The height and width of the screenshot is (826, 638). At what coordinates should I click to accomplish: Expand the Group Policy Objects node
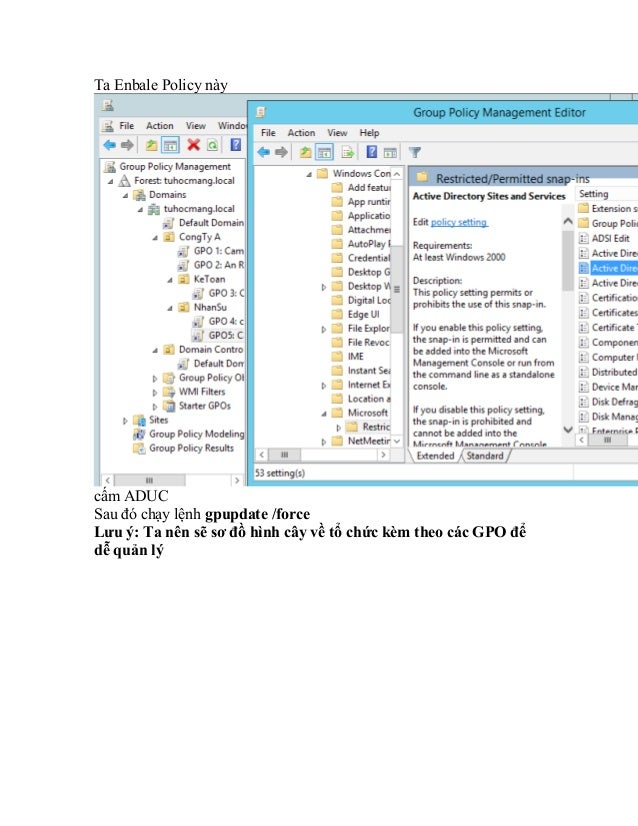pos(154,378)
